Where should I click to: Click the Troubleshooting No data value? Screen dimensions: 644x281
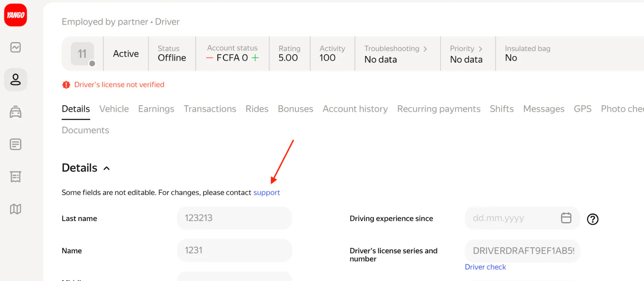(381, 60)
